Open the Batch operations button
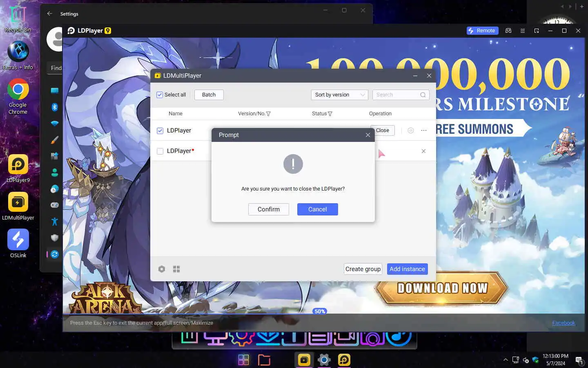Viewport: 588px width, 368px height. [x=209, y=95]
